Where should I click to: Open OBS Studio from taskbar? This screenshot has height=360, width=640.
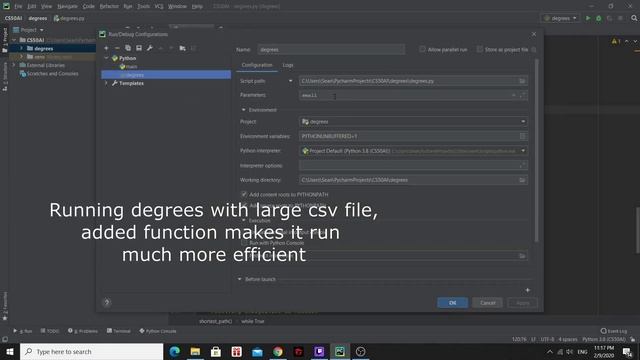[x=360, y=351]
